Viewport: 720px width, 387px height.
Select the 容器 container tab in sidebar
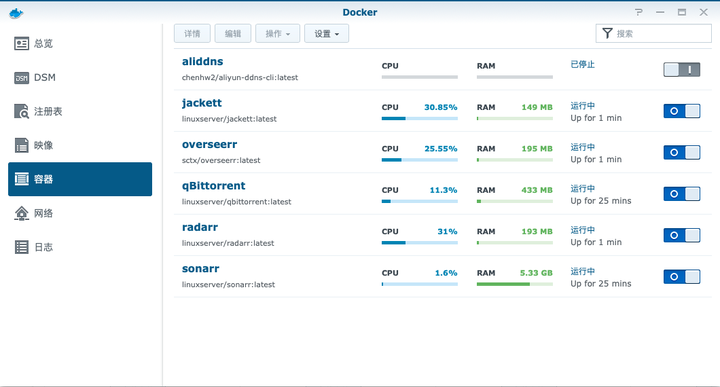click(x=80, y=179)
